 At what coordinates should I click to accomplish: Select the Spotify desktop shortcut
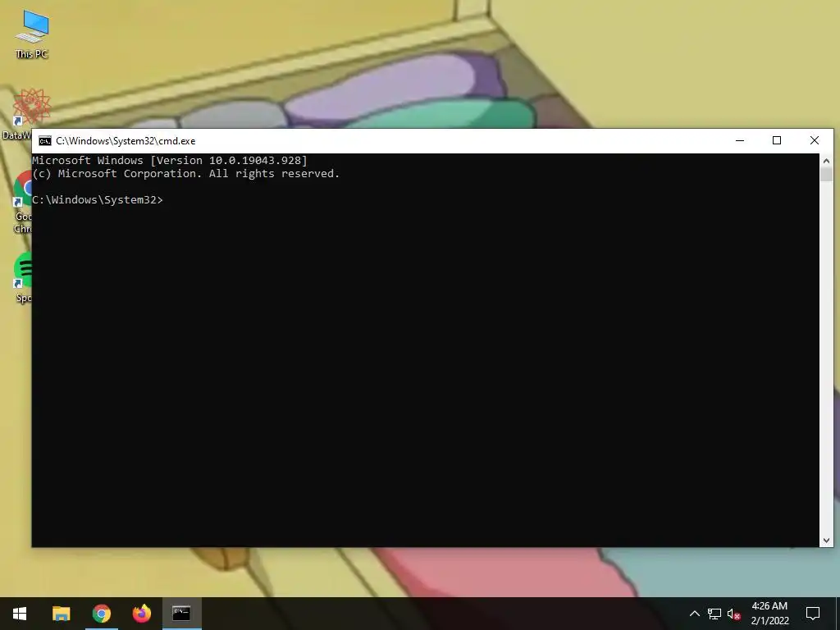coord(22,277)
